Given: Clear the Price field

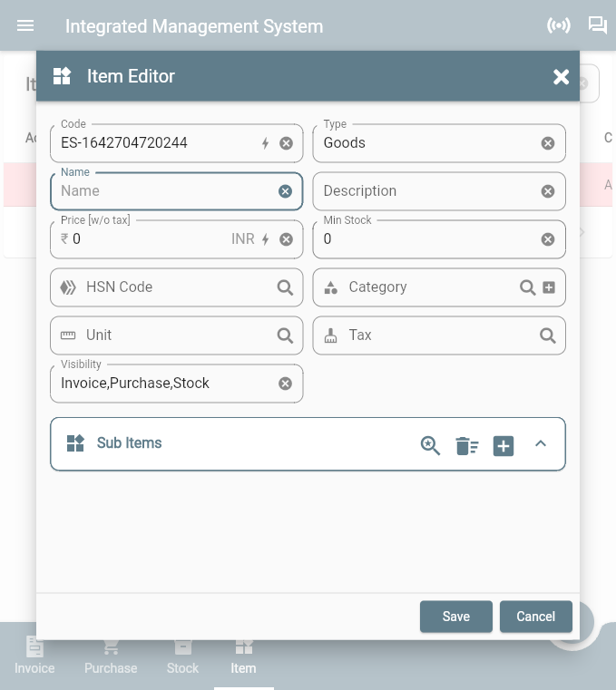Looking at the screenshot, I should pos(286,239).
